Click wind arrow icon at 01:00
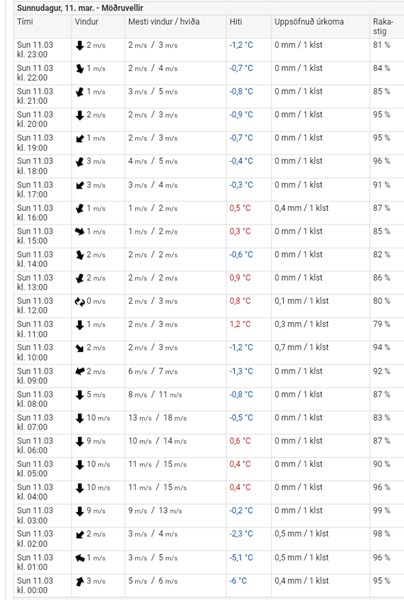 pos(80,558)
